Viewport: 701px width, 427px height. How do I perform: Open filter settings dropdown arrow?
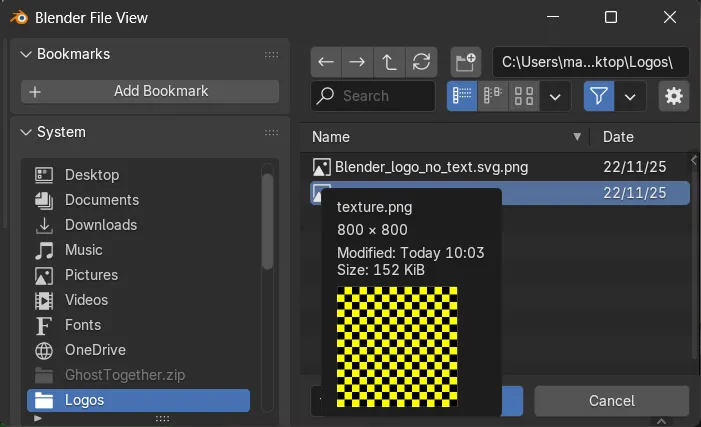(x=630, y=96)
